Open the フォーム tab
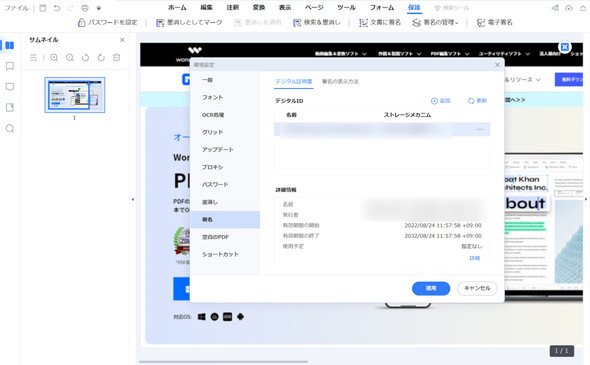This screenshot has height=365, width=590. point(382,8)
